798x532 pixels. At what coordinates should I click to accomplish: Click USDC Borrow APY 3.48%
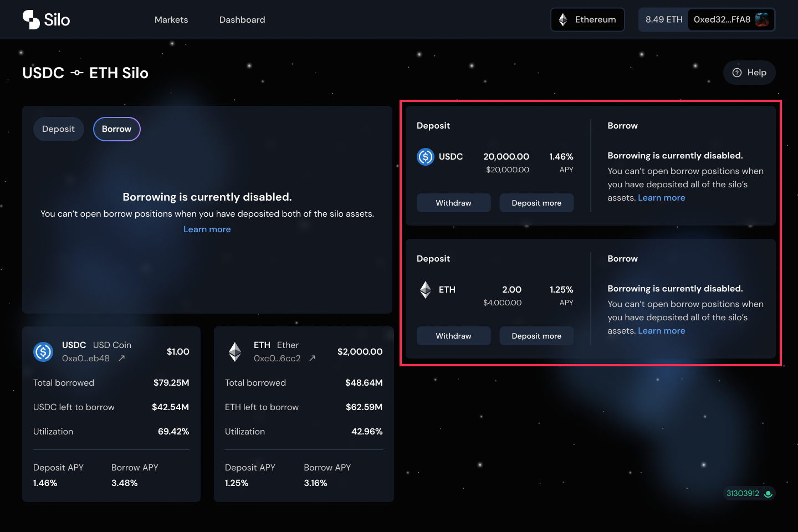coord(125,483)
